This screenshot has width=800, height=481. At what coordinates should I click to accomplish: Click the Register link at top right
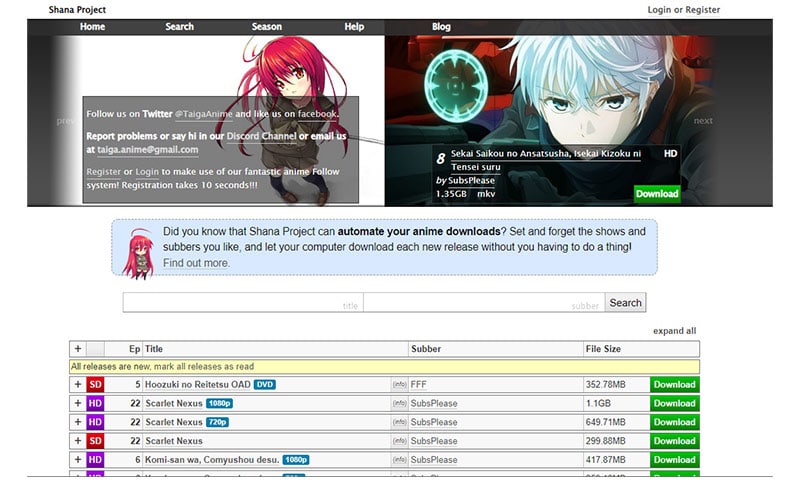pyautogui.click(x=703, y=10)
